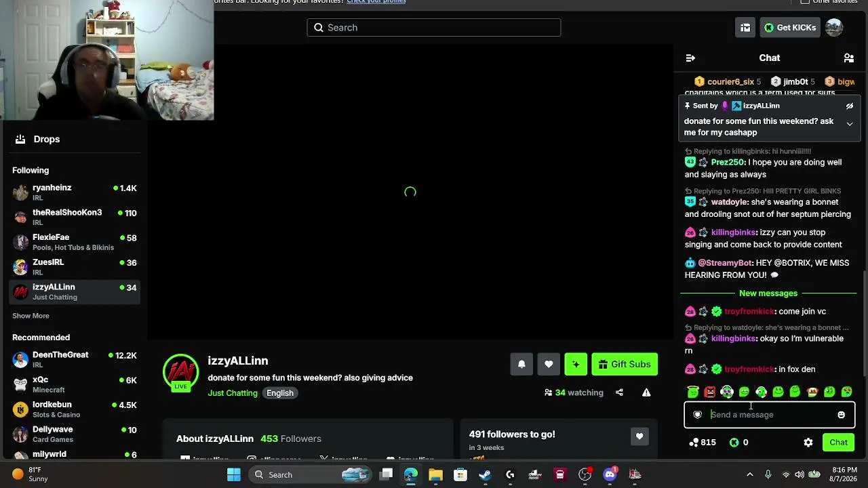Click the Gift Subs button
Image resolution: width=868 pixels, height=488 pixels.
(625, 365)
